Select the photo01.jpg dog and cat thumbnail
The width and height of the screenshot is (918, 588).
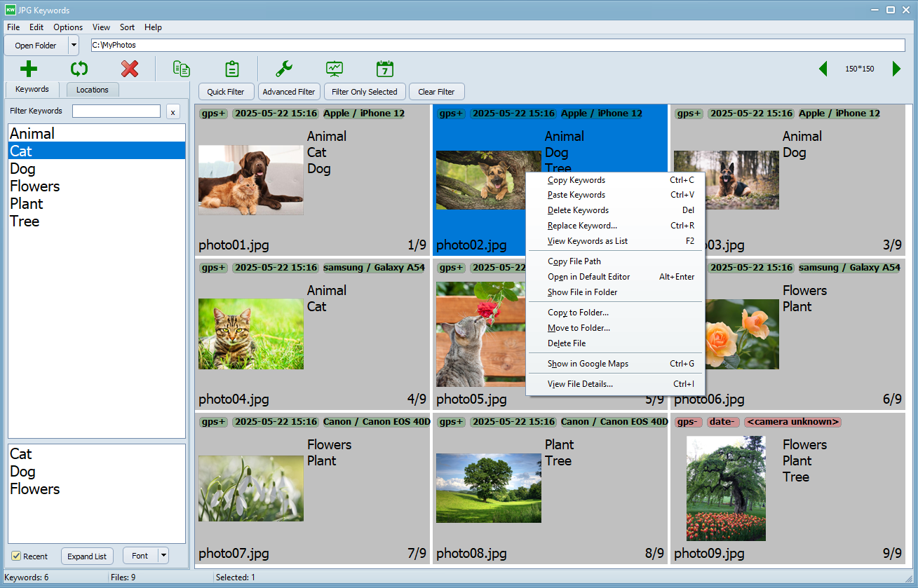coord(251,180)
